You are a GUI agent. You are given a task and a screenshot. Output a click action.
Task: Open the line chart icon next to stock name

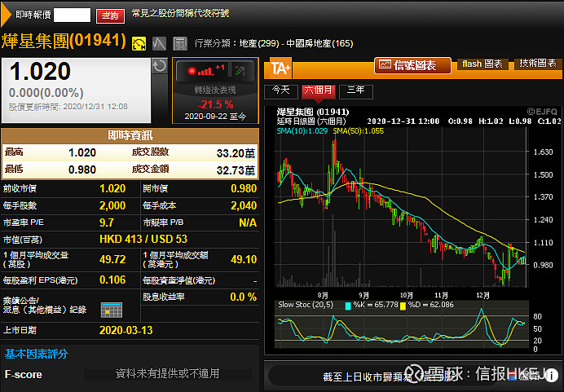[x=159, y=43]
